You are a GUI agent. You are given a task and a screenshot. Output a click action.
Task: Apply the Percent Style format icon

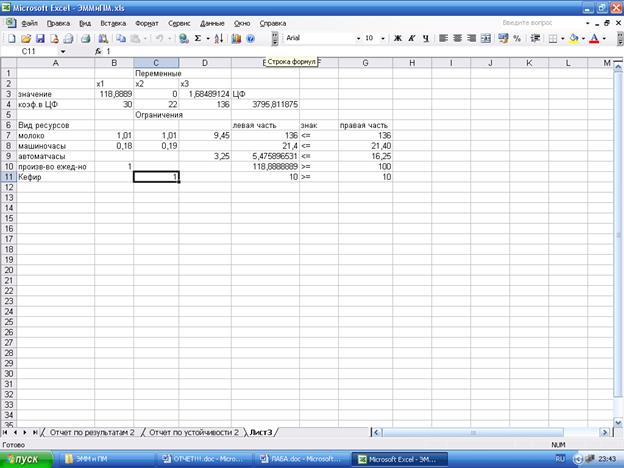[x=517, y=38]
